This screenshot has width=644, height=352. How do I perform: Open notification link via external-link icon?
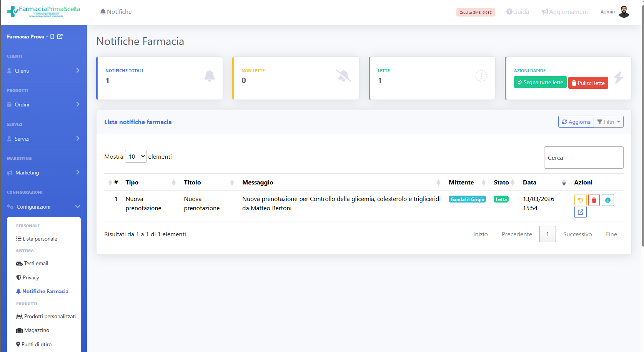tap(580, 212)
